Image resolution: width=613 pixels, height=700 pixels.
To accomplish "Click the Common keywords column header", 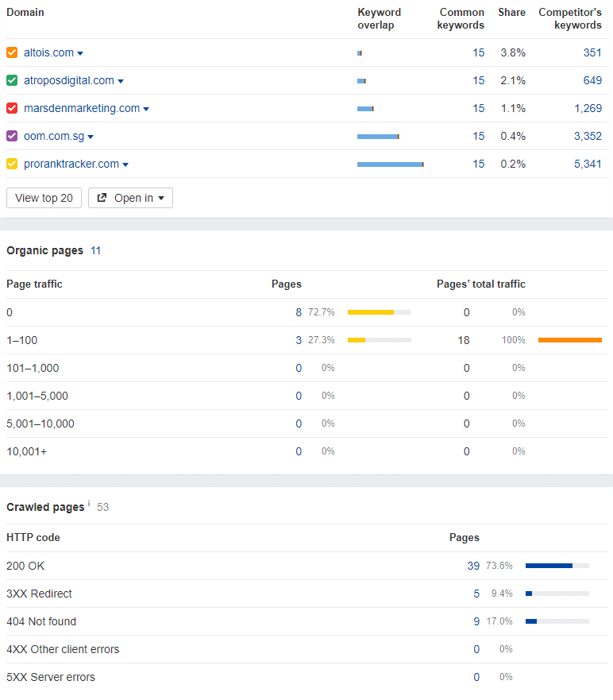I will point(461,19).
